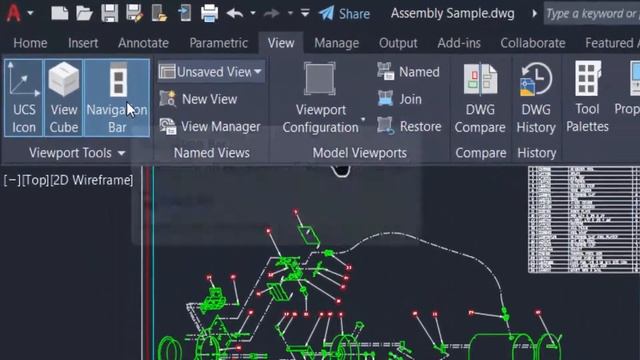Screen dimensions: 640x360
Task: Switch to the Home ribbon tab
Action: point(30,43)
